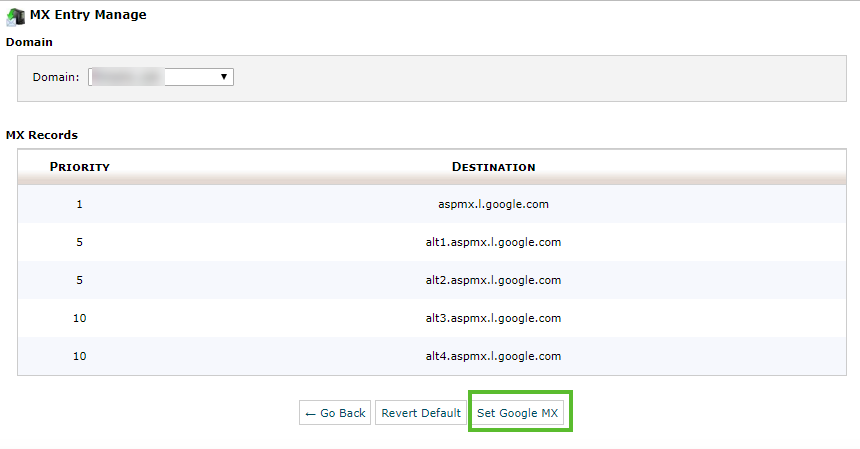Click the Destination column header
This screenshot has width=860, height=449.
(x=493, y=167)
